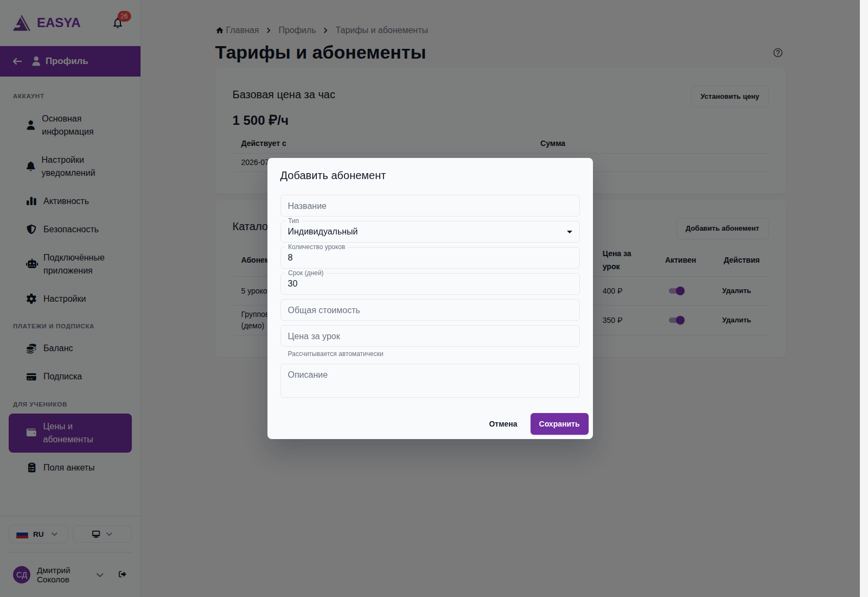The width and height of the screenshot is (868, 597).
Task: Click the Поля анкеты clipboard icon
Action: [x=32, y=468]
